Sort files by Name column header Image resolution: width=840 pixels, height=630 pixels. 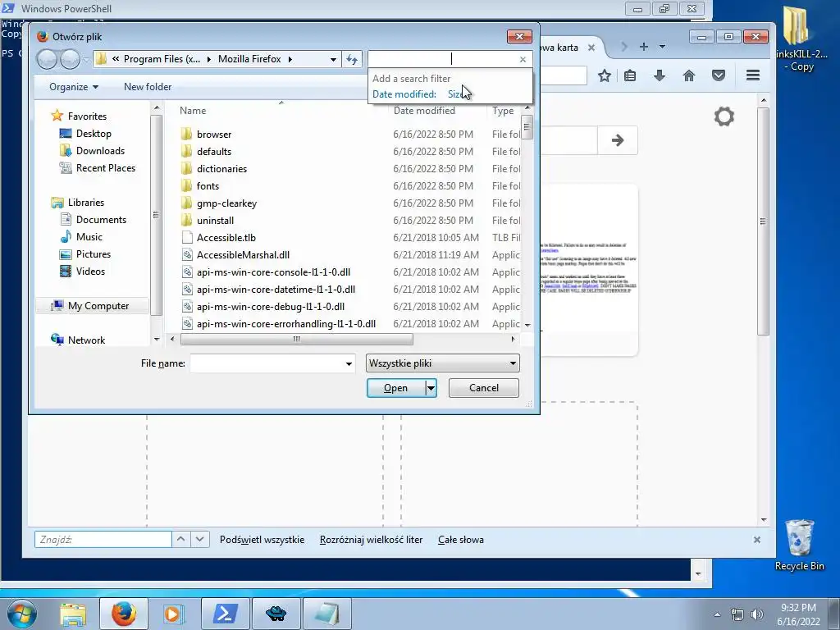(x=193, y=111)
